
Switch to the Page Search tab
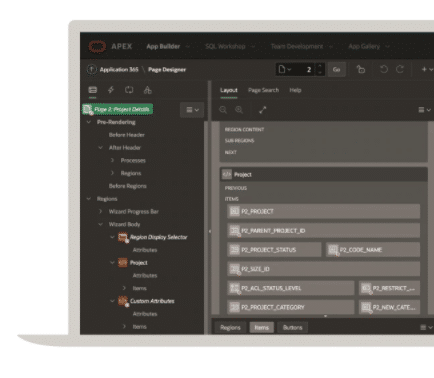pos(263,90)
